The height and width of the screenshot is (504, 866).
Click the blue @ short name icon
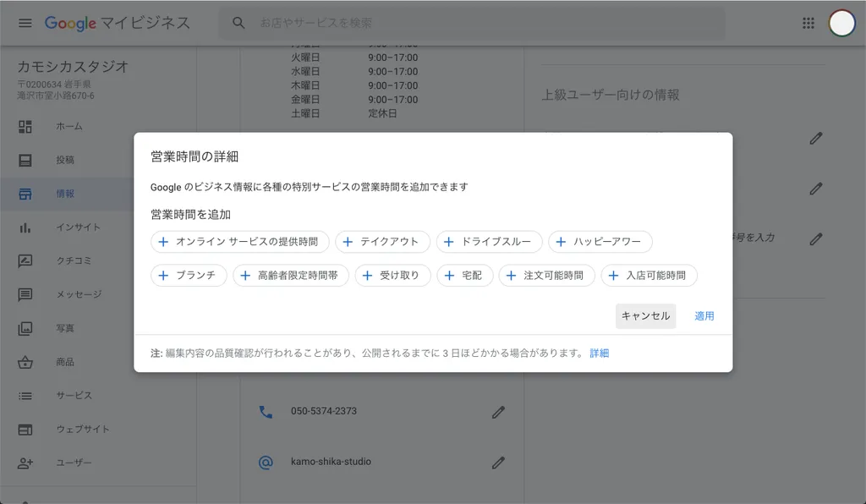click(266, 462)
